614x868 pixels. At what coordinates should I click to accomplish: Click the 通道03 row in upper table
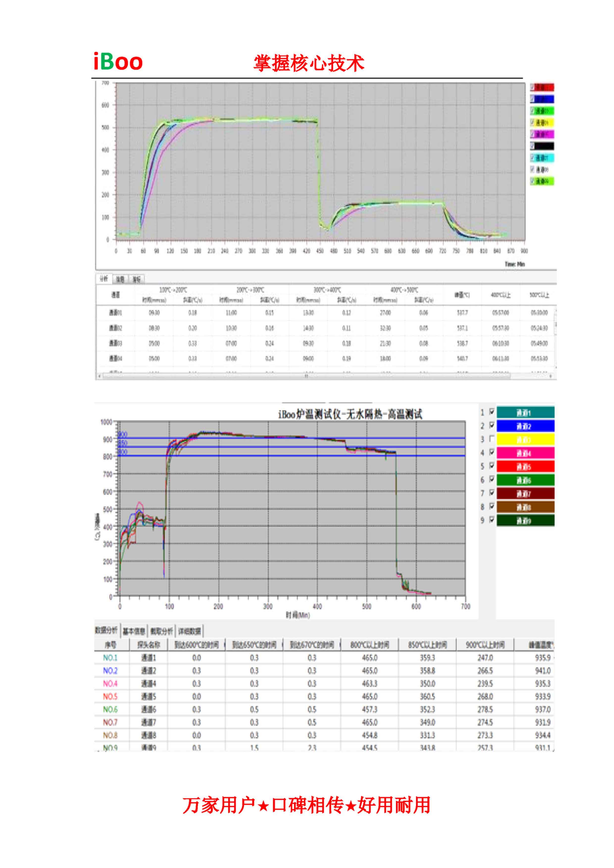coord(325,343)
